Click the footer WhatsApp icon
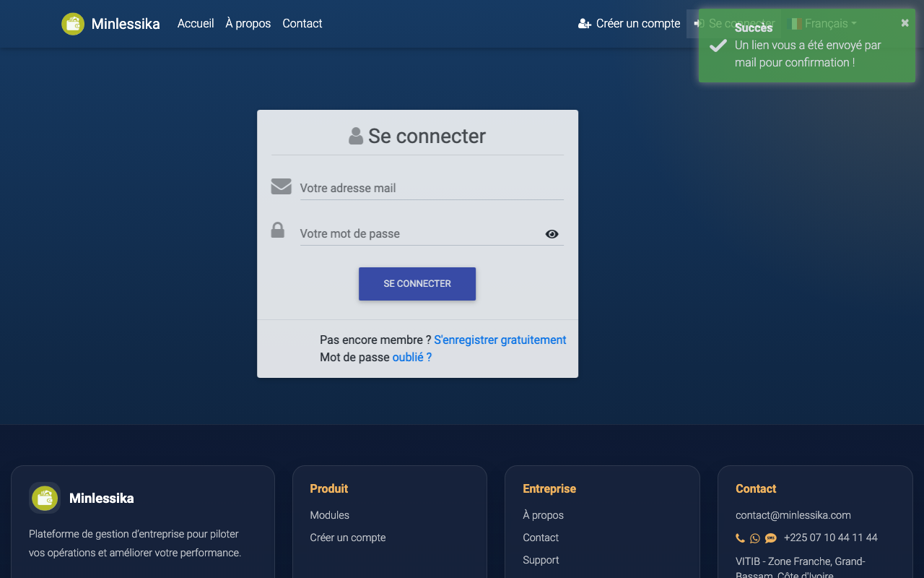The height and width of the screenshot is (578, 924). 755,538
